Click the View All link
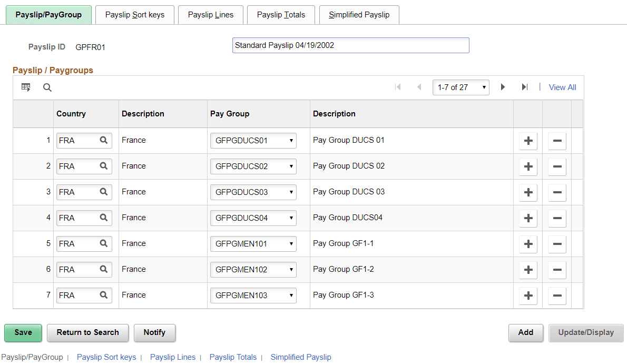The image size is (627, 364). point(562,87)
